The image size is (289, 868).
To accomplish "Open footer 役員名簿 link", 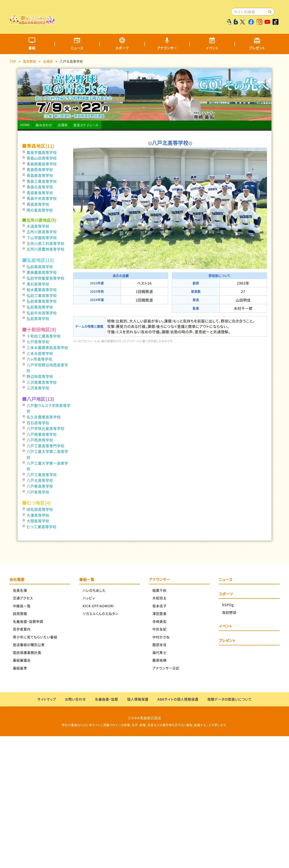I will (x=20, y=591).
